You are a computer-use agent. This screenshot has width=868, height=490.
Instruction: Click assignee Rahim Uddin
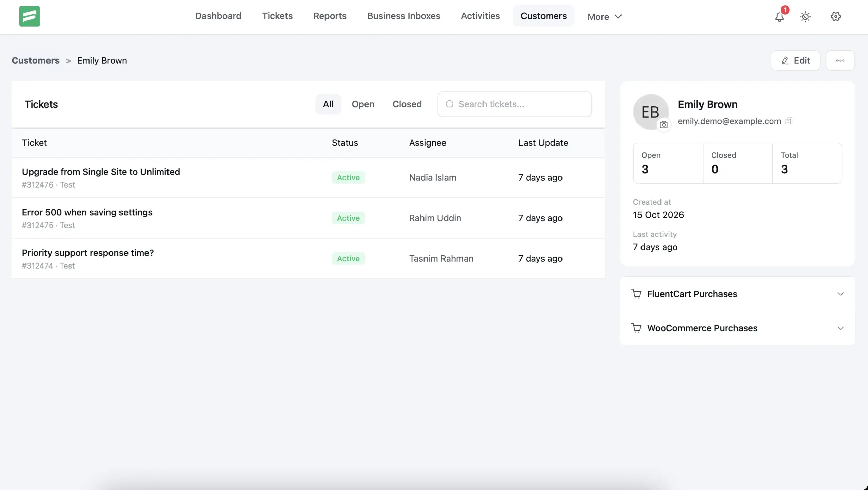pos(435,218)
